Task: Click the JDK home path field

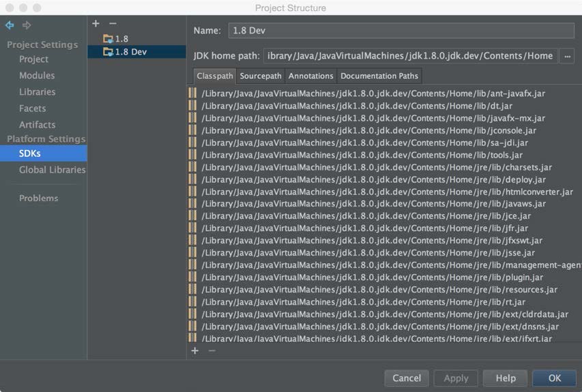Action: (x=410, y=56)
